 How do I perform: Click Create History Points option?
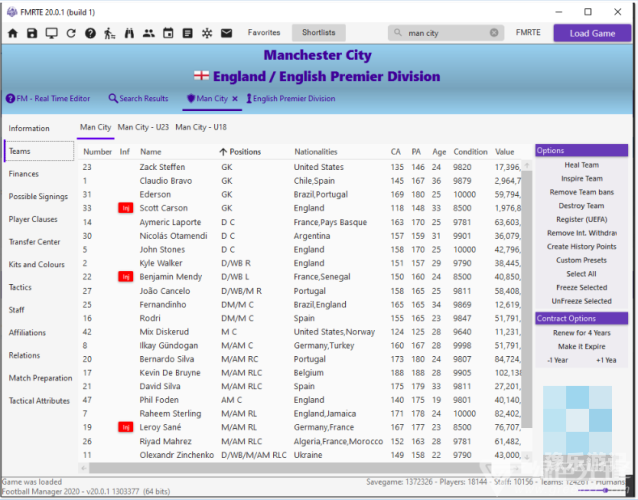581,247
